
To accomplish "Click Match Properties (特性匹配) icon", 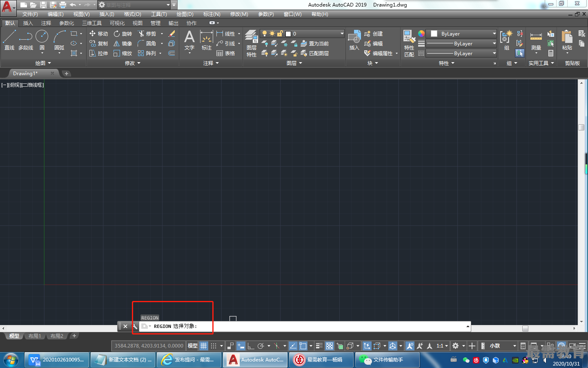I will [x=409, y=43].
